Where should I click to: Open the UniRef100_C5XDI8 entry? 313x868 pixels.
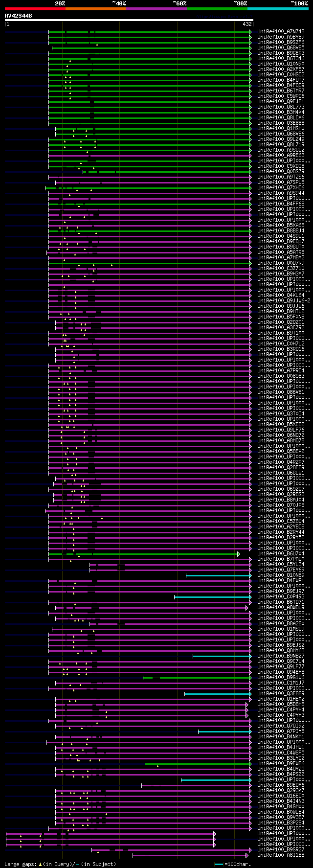pos(281,166)
